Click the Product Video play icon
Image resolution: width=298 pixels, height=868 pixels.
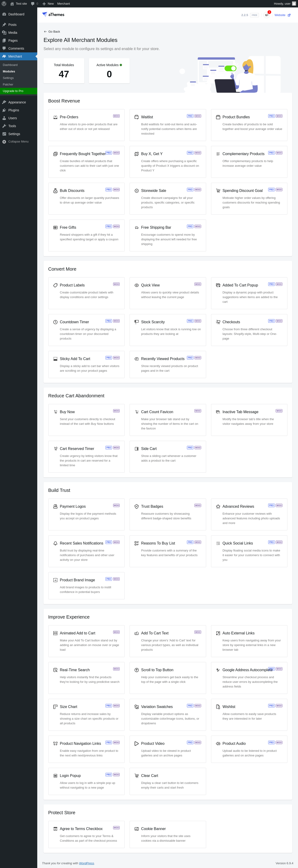[x=136, y=743]
